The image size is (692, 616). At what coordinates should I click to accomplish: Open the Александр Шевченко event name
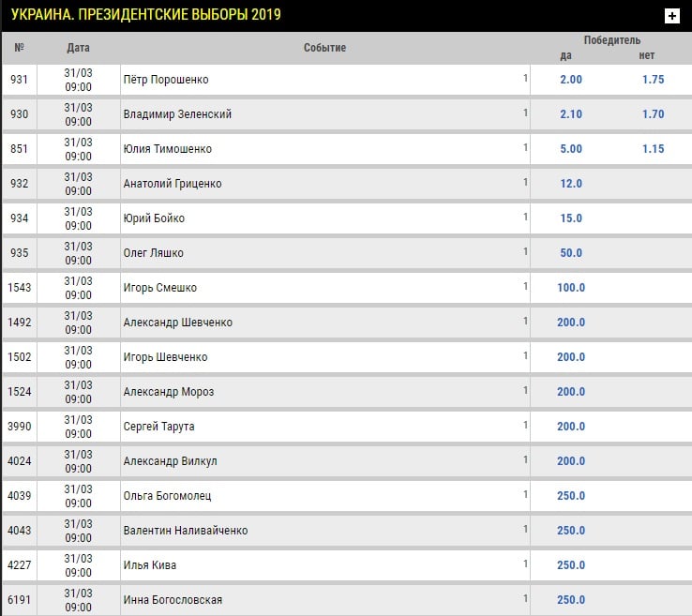coord(178,323)
